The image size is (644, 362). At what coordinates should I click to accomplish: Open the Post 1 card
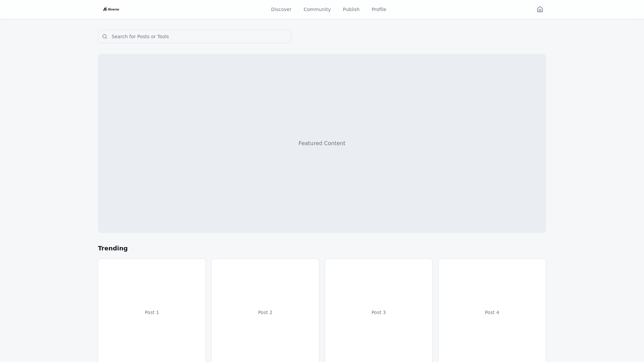[x=152, y=310]
